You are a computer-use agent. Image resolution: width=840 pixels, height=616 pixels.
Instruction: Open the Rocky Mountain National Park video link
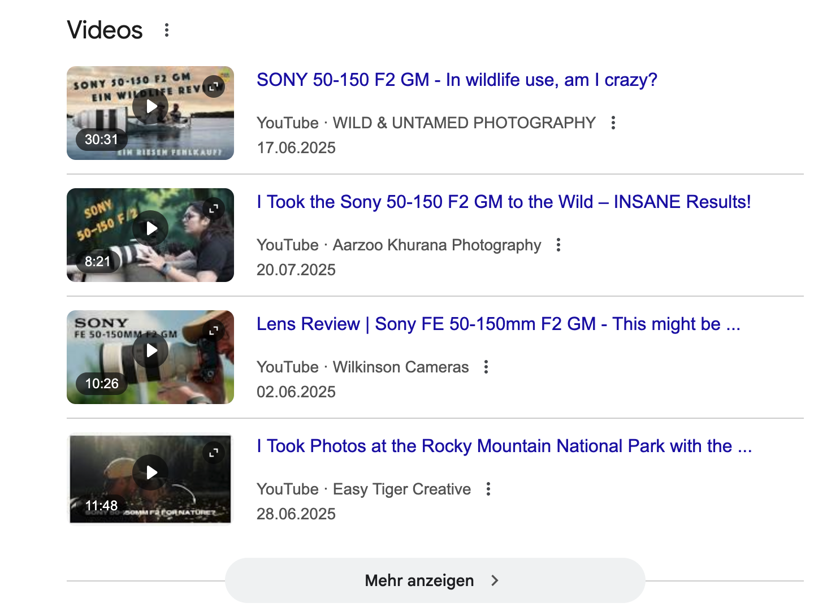pos(503,446)
